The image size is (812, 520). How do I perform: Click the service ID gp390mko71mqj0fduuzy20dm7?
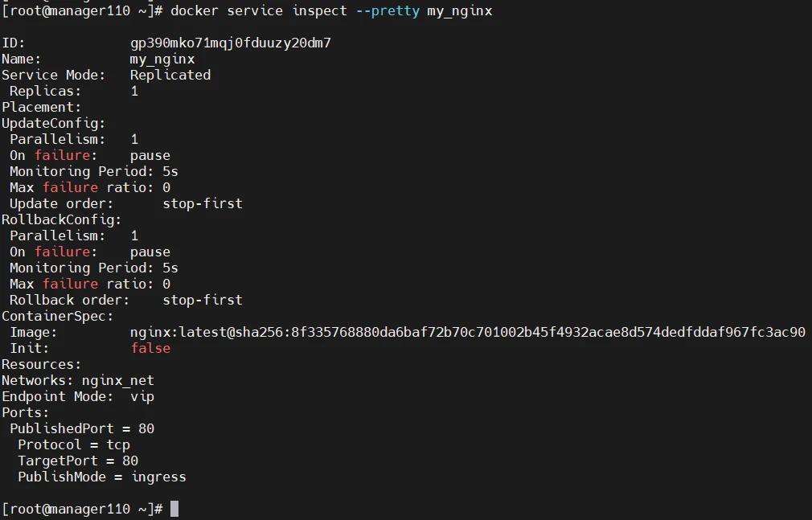(x=231, y=43)
